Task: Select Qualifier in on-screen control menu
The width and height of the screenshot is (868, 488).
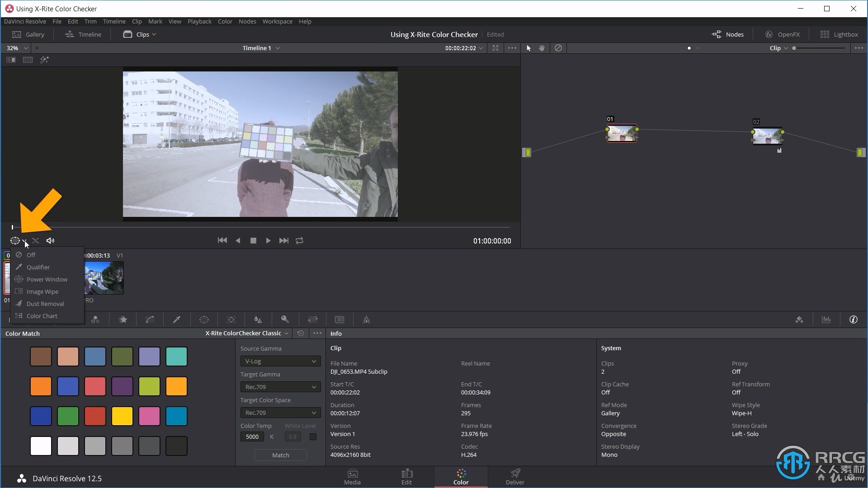Action: (x=47, y=267)
